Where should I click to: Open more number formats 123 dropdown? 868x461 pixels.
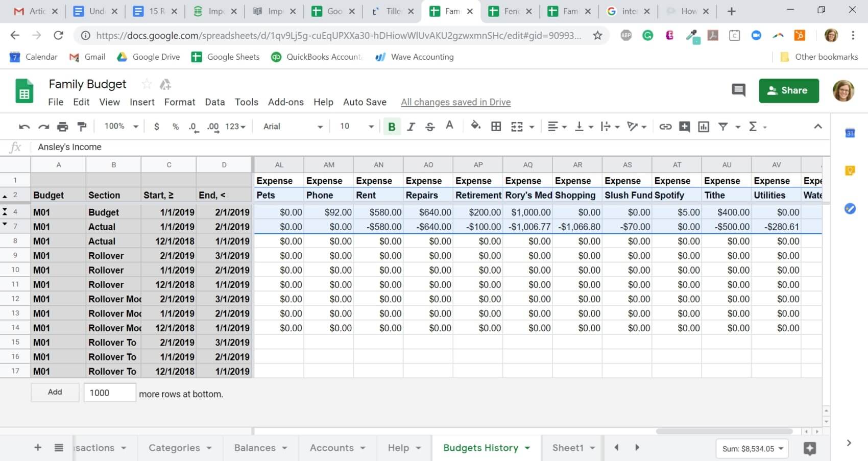coord(235,127)
